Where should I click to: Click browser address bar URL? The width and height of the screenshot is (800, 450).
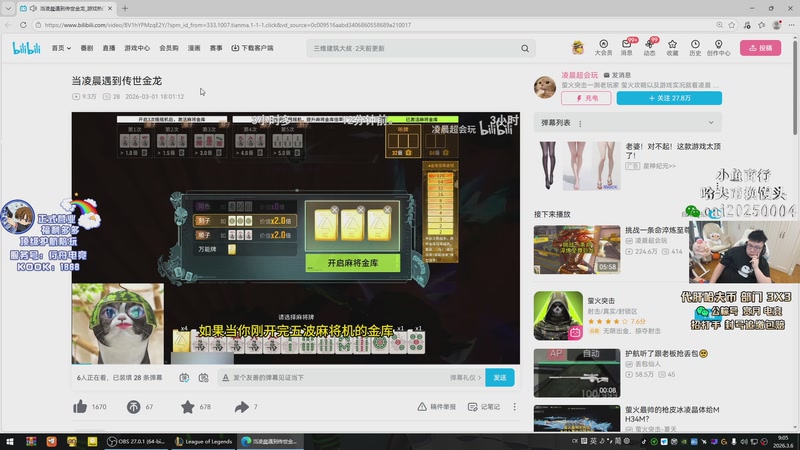click(228, 24)
